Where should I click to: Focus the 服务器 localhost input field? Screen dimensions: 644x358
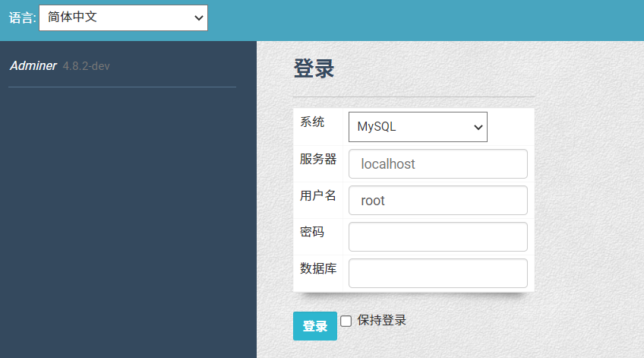437,163
